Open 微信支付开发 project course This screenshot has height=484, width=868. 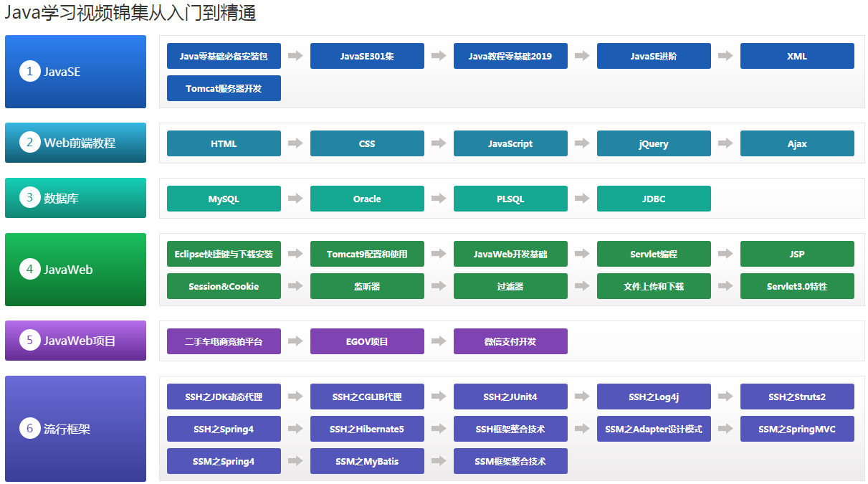[510, 341]
